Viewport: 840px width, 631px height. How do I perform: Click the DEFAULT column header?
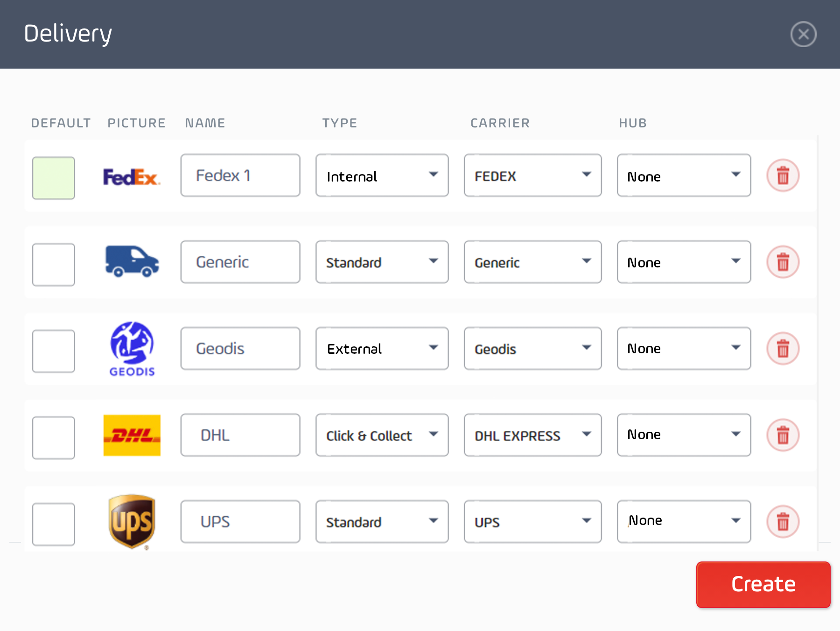(61, 123)
